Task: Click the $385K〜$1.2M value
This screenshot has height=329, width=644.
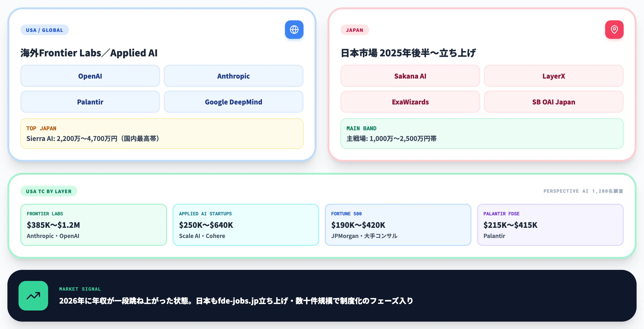Action: (53, 225)
